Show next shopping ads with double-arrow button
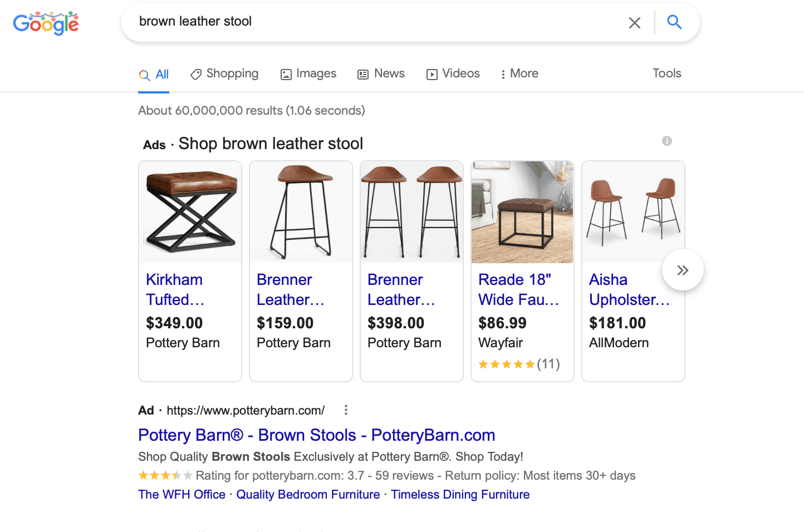Viewport: 804px width, 532px height. coord(683,270)
